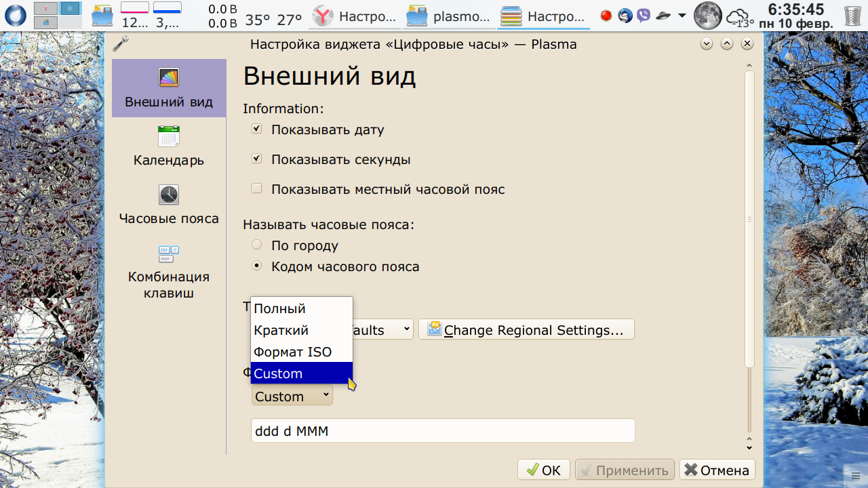Choose Формат ISO from the date format list

pyautogui.click(x=302, y=352)
